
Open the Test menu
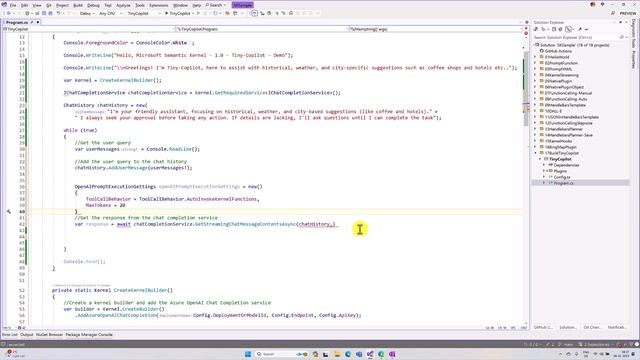click(108, 5)
